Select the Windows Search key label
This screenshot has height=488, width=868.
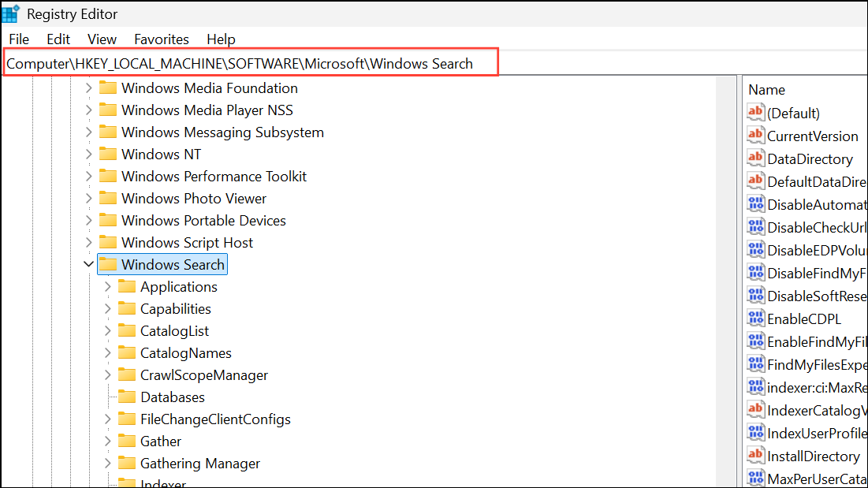coord(173,264)
